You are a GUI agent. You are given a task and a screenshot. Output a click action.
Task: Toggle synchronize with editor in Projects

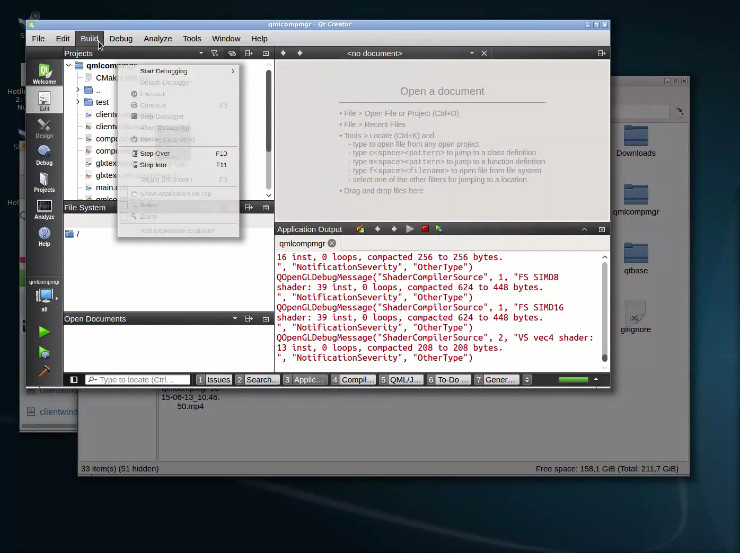pyautogui.click(x=232, y=53)
